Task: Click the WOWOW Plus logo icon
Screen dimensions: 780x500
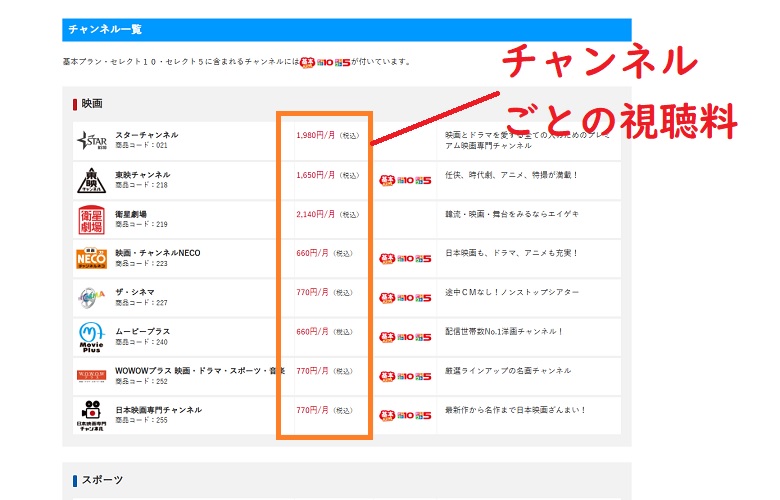Action: [92, 376]
